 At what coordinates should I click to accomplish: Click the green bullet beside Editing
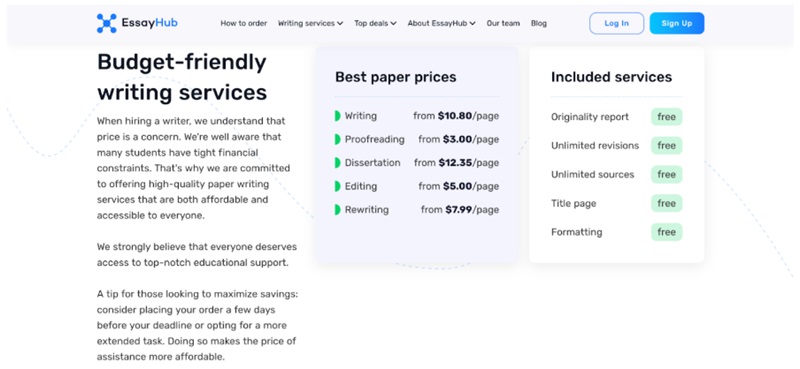(337, 186)
